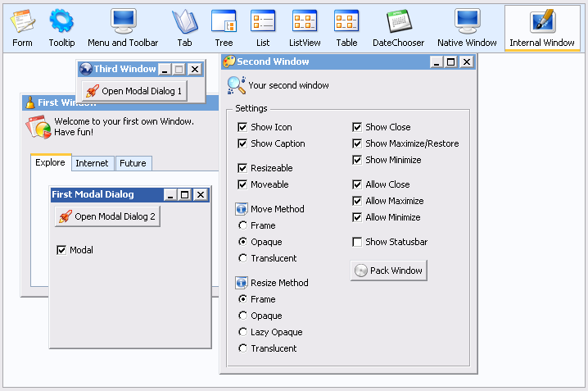Image resolution: width=588 pixels, height=391 pixels.
Task: Open the Native Window monitor icon
Action: 468,21
